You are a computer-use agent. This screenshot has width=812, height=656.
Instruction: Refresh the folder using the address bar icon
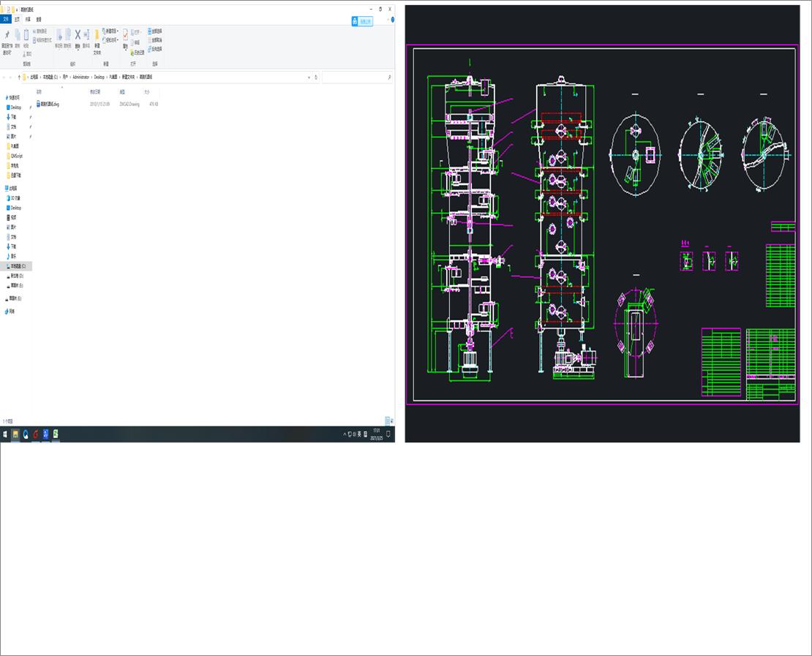click(316, 77)
